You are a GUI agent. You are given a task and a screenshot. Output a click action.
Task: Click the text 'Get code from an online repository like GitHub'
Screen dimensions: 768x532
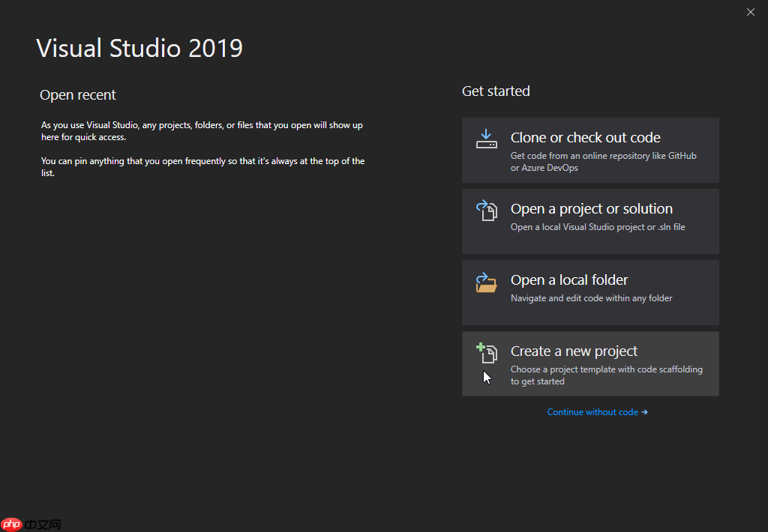click(604, 156)
